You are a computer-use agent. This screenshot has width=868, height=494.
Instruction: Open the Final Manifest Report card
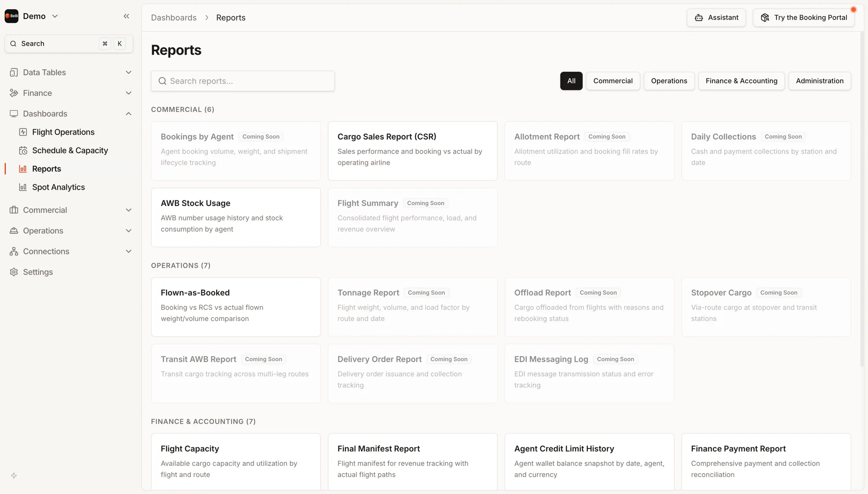[412, 462]
